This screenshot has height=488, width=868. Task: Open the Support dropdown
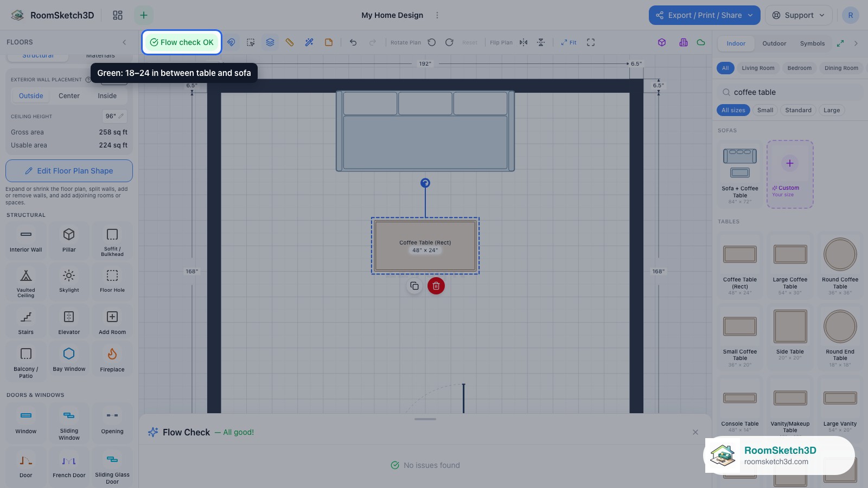[799, 15]
